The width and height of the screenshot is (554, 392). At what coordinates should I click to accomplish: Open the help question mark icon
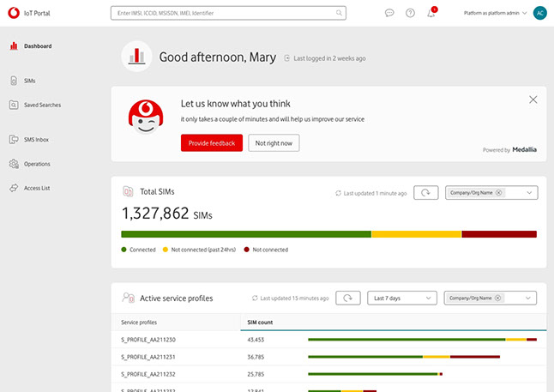click(x=410, y=13)
